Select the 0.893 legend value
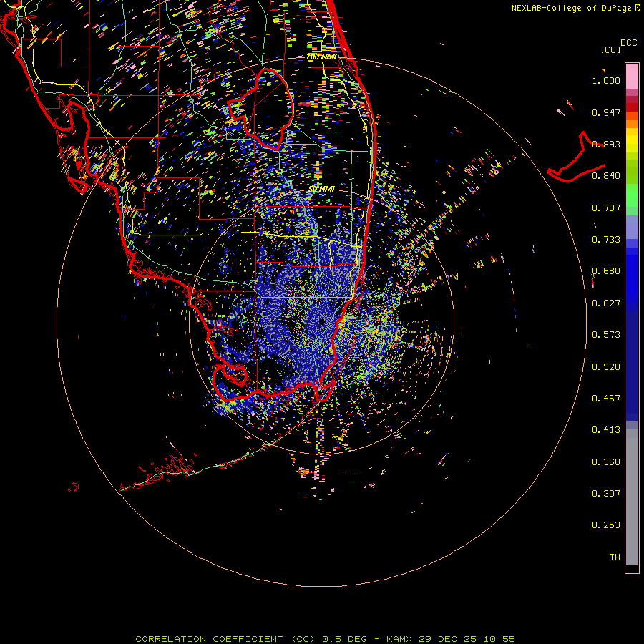644x644 pixels. click(x=606, y=144)
